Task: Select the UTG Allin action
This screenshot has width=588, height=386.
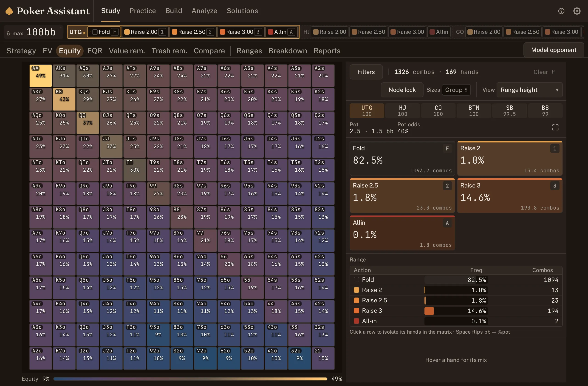Action: click(282, 32)
